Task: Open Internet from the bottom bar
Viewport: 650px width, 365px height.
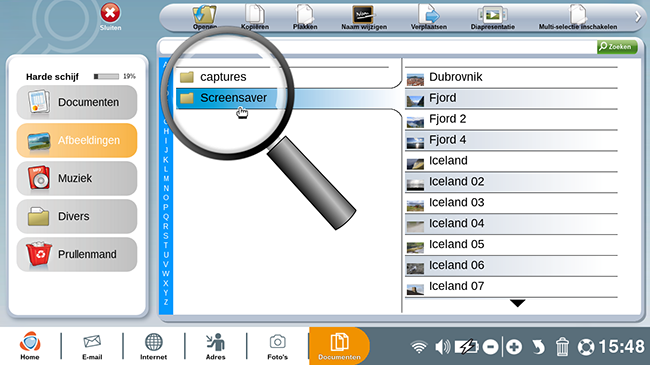Action: [x=153, y=346]
